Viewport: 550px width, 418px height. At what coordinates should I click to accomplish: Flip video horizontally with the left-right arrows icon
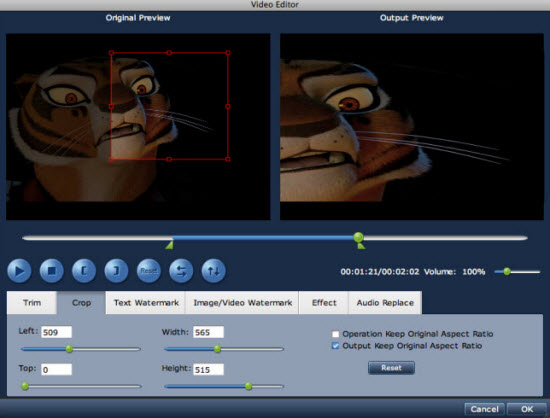181,271
